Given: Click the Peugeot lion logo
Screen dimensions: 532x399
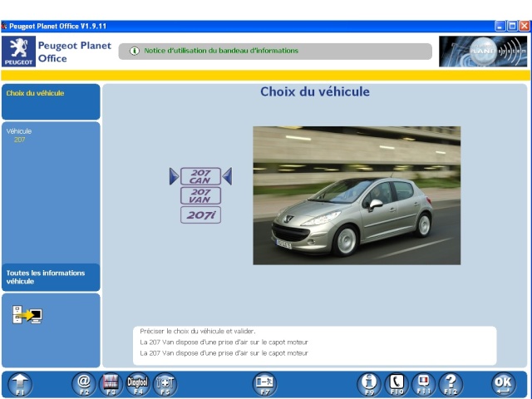Looking at the screenshot, I should coord(18,52).
